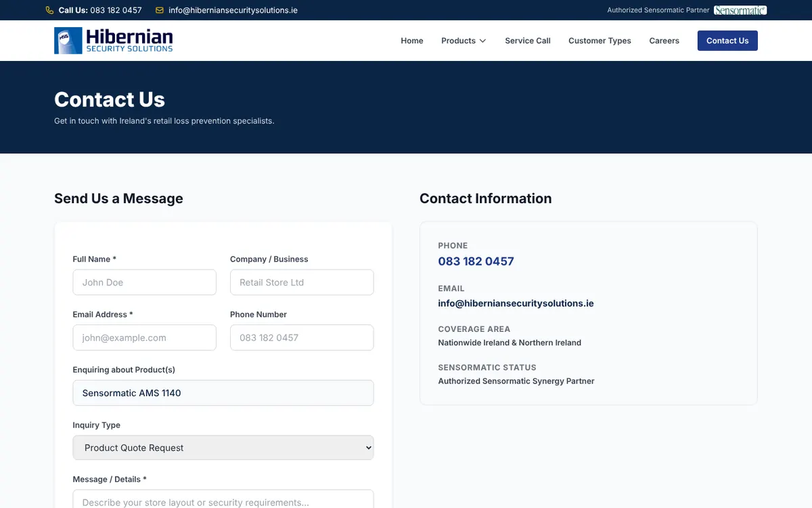Go to the Home page
This screenshot has width=812, height=508.
[x=412, y=41]
